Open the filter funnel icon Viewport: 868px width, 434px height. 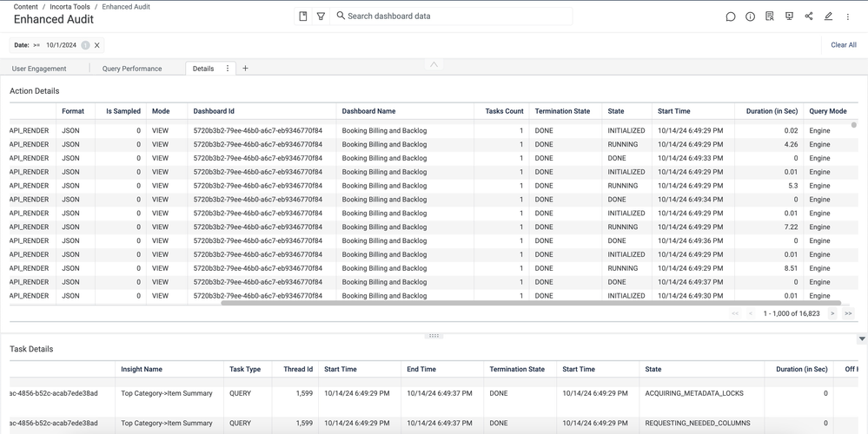click(x=321, y=16)
